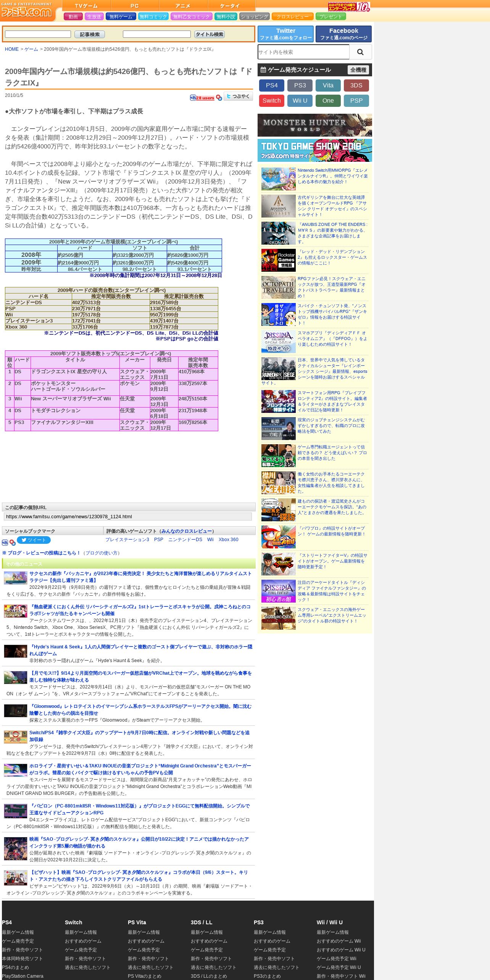The image size is (490, 980).
Task: Click the Famitsu.com logo
Action: click(27, 11)
